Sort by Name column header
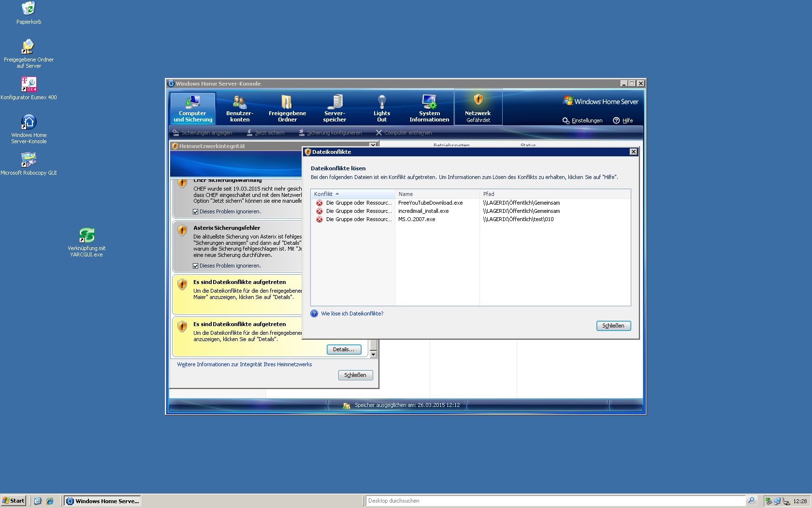 coord(437,194)
